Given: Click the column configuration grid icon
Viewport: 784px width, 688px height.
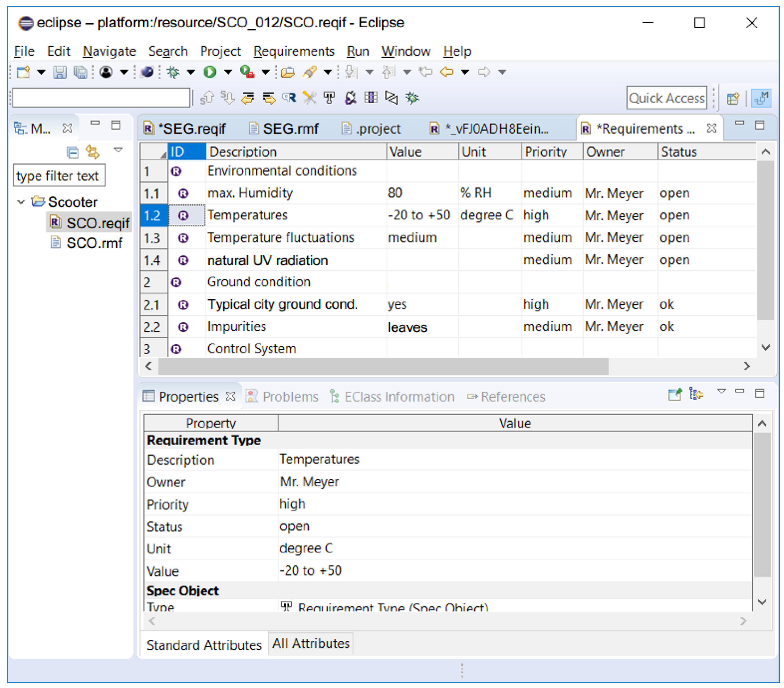Looking at the screenshot, I should (x=371, y=98).
